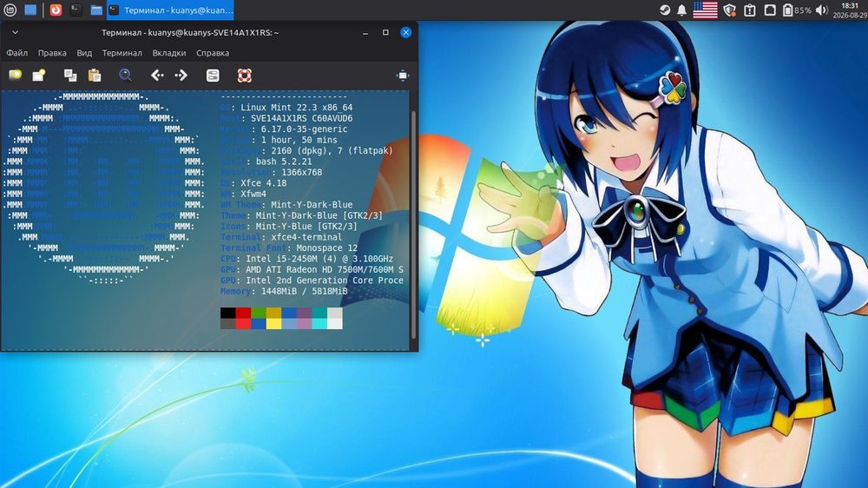Open battery indicator showing 85%
Viewport: 868px width, 488px height.
[x=797, y=10]
